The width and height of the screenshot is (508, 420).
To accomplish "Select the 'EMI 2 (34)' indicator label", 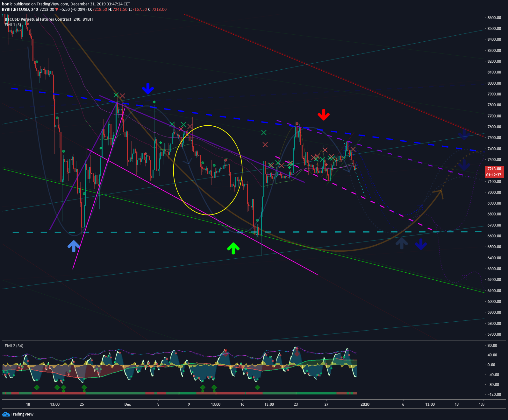I will pyautogui.click(x=14, y=346).
